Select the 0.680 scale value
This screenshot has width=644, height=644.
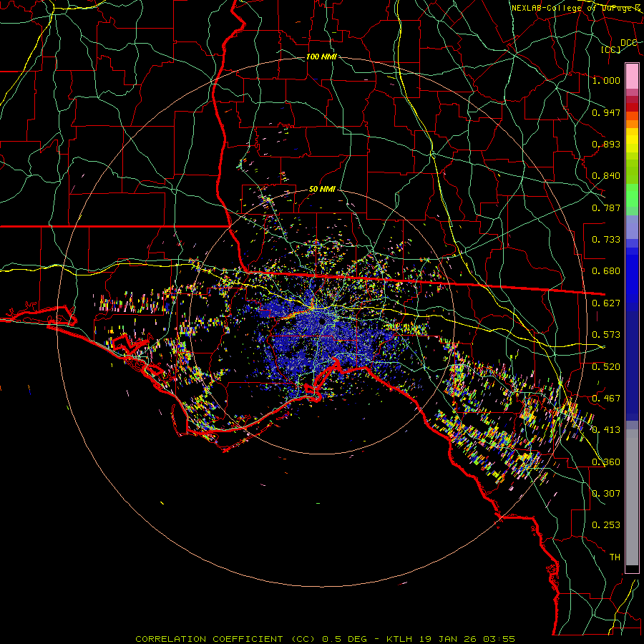(x=606, y=271)
